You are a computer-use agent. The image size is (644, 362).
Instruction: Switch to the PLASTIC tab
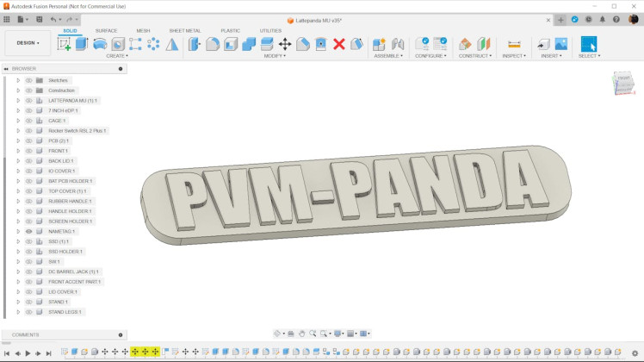(230, 31)
